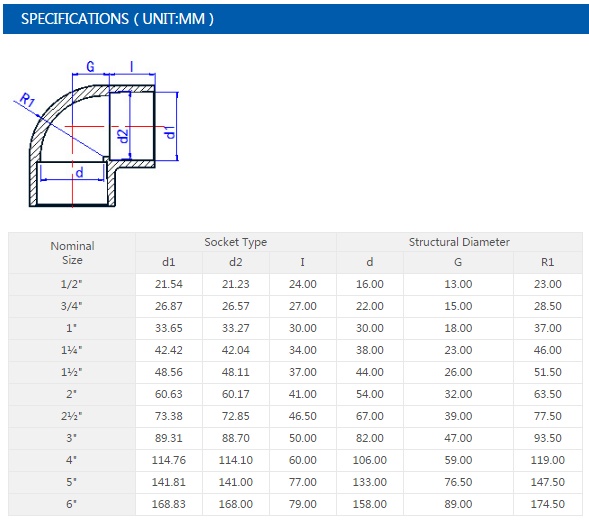Click the cell value 26.57
The image size is (589, 520).
236,306
